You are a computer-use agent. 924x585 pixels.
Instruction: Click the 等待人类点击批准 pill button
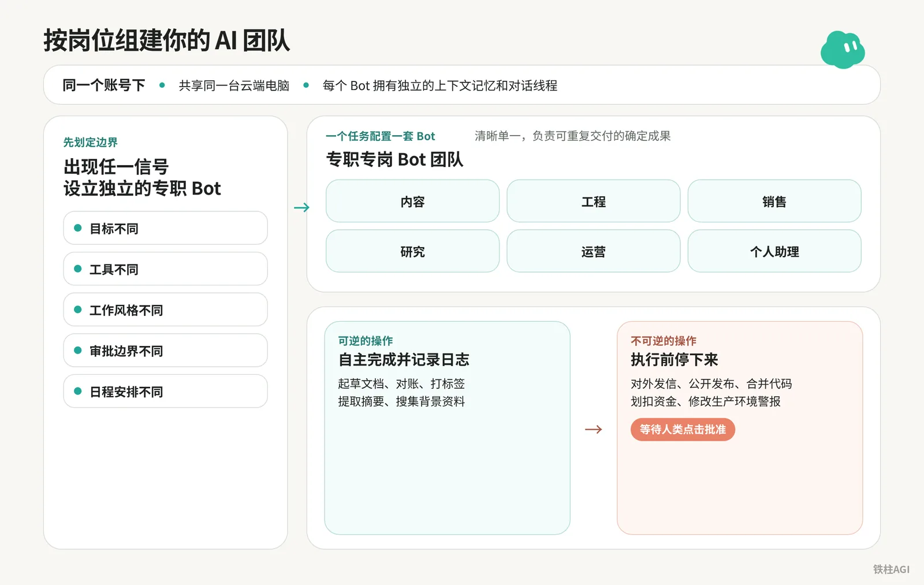[683, 430]
